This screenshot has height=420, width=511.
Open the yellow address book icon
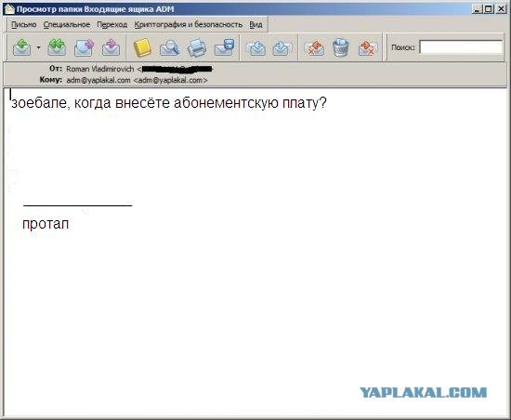(142, 47)
